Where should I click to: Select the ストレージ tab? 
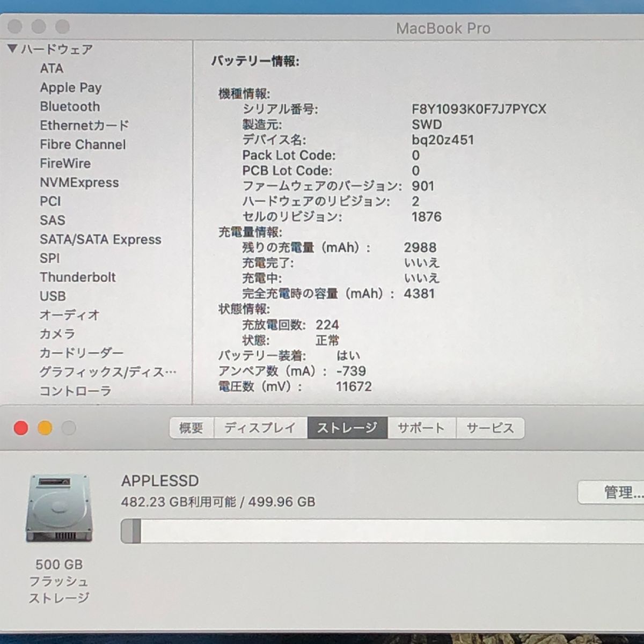point(347,428)
